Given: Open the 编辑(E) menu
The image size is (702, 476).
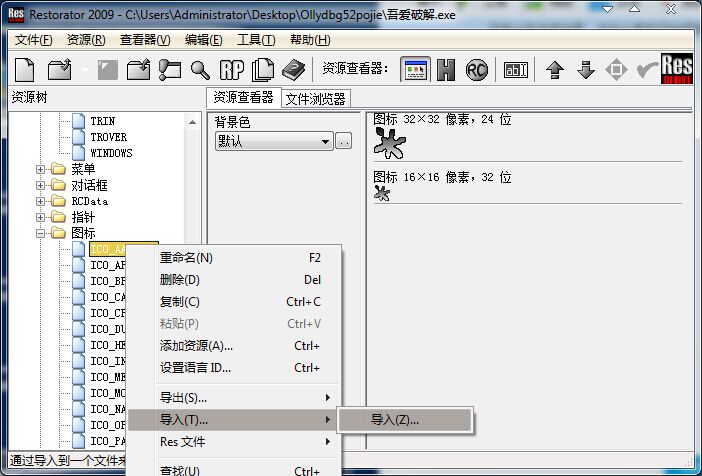Looking at the screenshot, I should [x=204, y=40].
